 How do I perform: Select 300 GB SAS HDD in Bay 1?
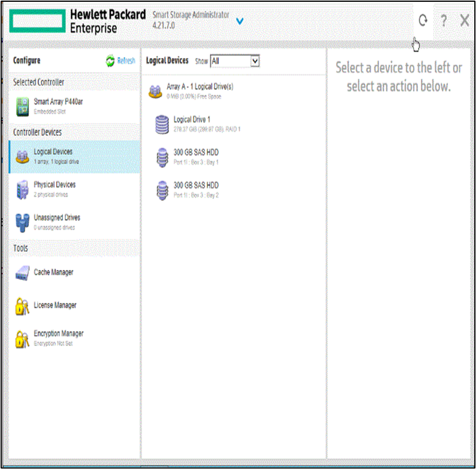(234, 157)
